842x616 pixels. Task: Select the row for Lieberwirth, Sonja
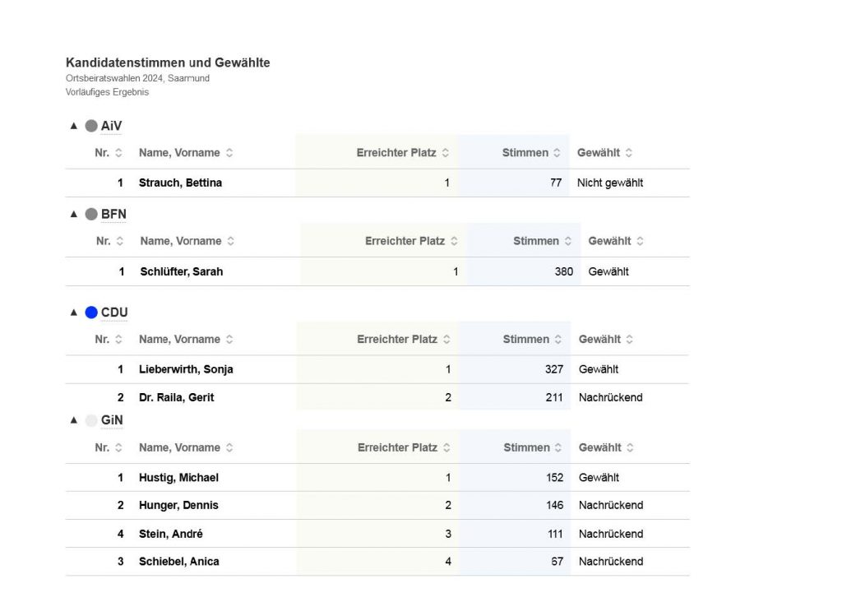click(x=186, y=370)
